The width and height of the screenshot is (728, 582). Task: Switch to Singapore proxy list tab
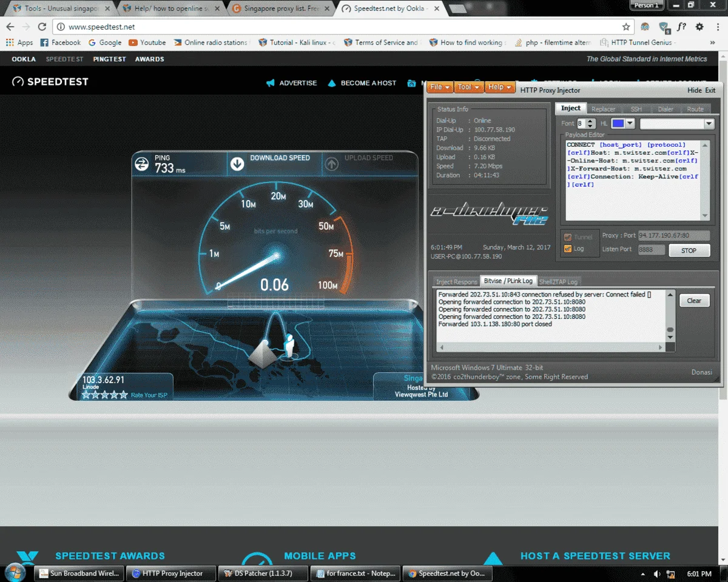click(x=280, y=8)
